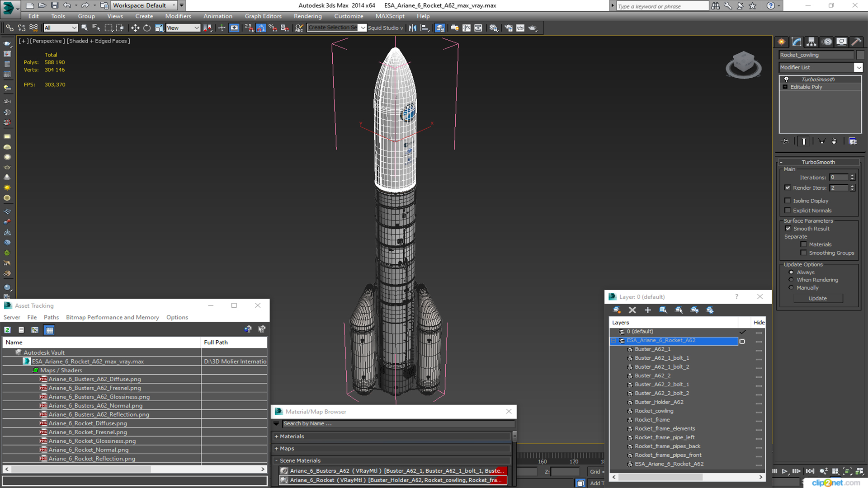Screen dimensions: 868x488
Task: Switch to the Modify command panel tab
Action: [x=797, y=42]
